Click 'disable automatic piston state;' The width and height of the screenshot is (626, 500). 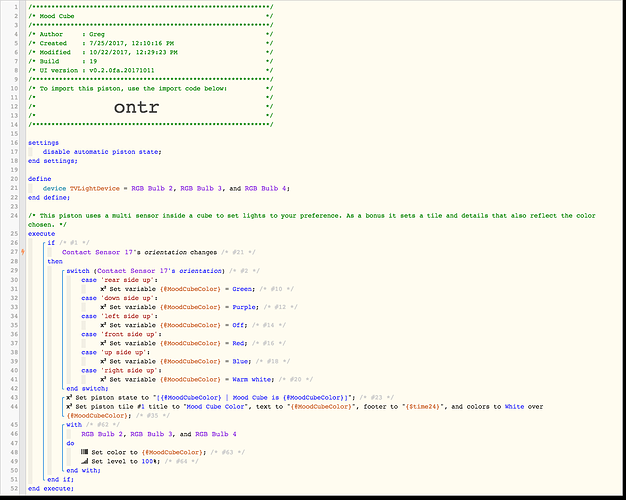(102, 152)
